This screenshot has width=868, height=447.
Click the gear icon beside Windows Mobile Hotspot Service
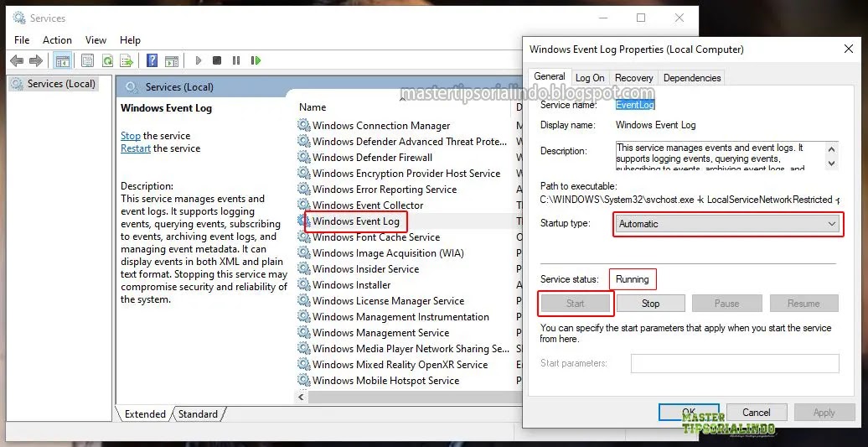(x=303, y=381)
